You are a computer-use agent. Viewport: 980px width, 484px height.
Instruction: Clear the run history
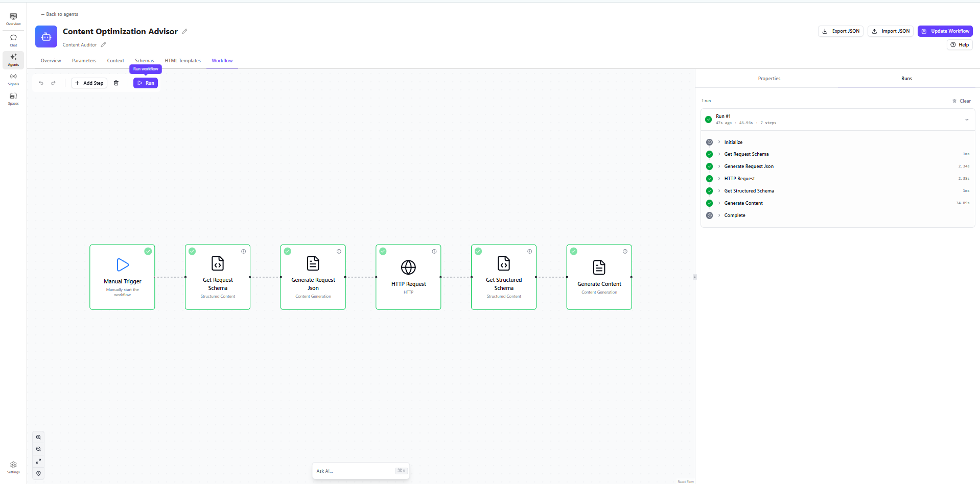click(x=962, y=101)
